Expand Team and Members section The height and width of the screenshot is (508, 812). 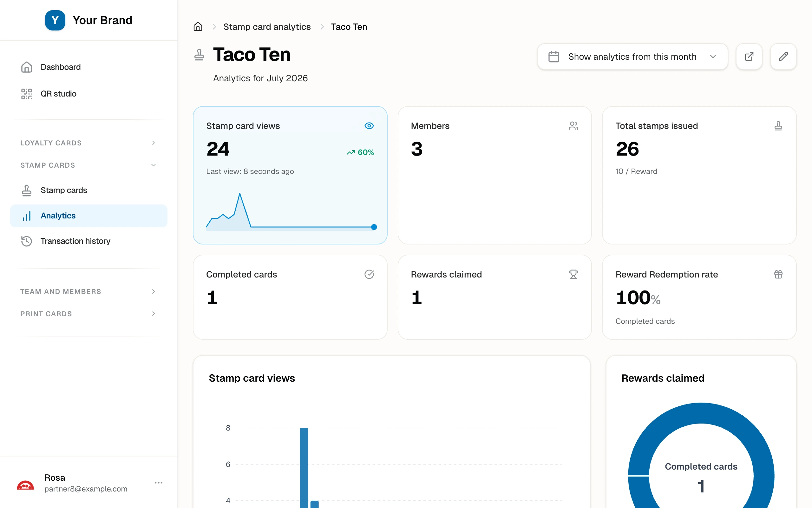point(88,291)
